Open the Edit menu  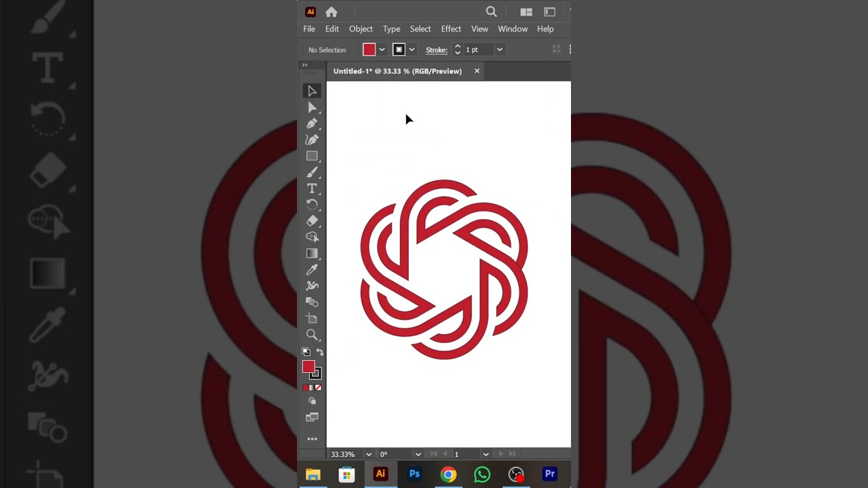click(x=332, y=29)
